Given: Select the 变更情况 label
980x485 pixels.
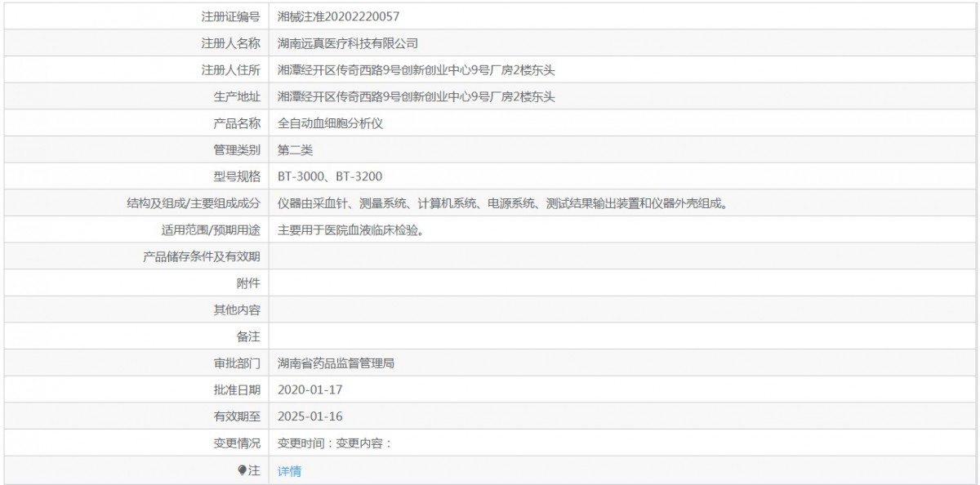Looking at the screenshot, I should (237, 443).
